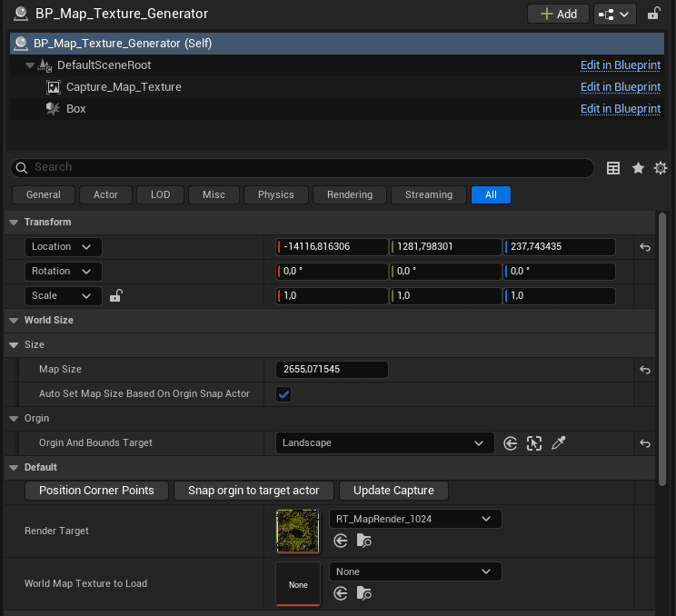The width and height of the screenshot is (676, 616).
Task: Reset Map Size to default arrow
Action: [645, 370]
